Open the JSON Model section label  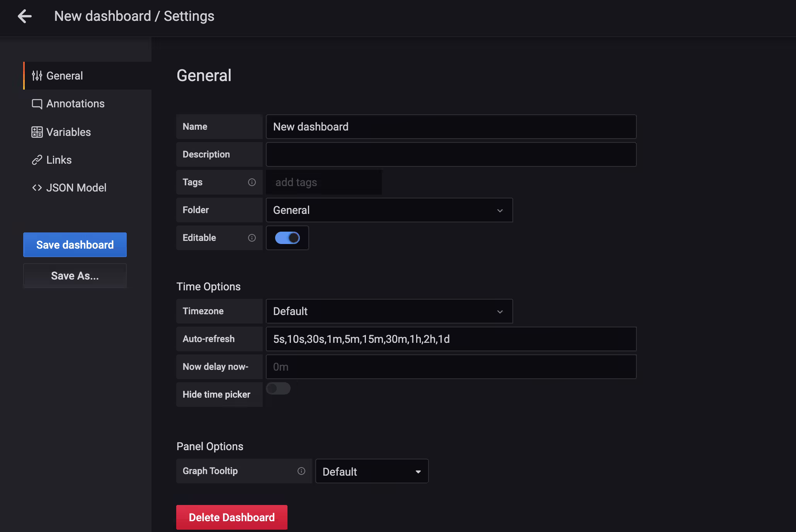click(76, 188)
